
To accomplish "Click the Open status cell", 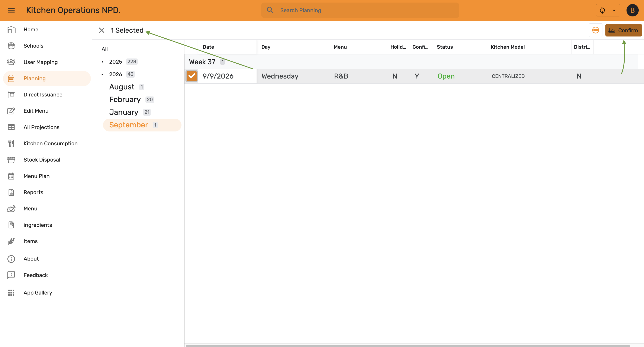I will tap(446, 76).
